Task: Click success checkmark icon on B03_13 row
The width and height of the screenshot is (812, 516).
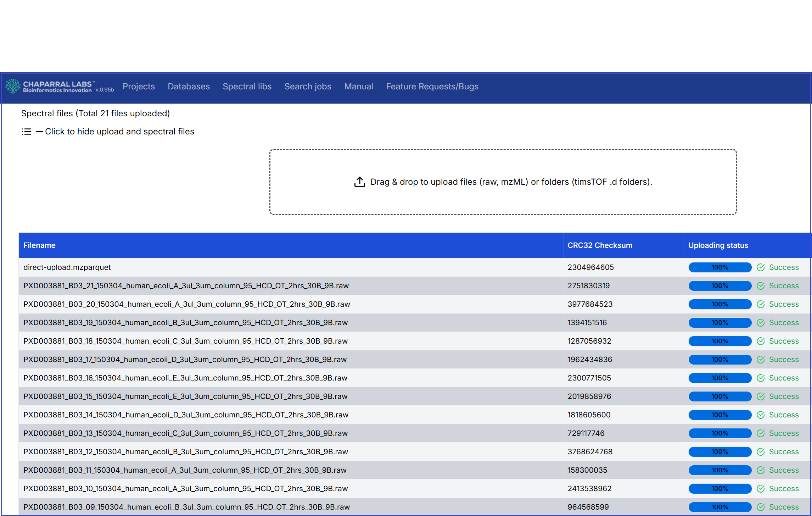Action: click(761, 433)
